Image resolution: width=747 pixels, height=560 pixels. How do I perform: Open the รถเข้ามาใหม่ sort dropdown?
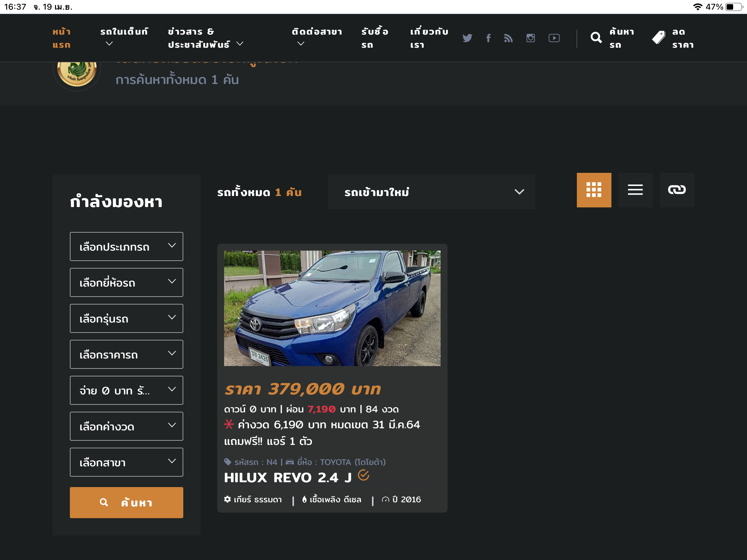click(x=431, y=192)
